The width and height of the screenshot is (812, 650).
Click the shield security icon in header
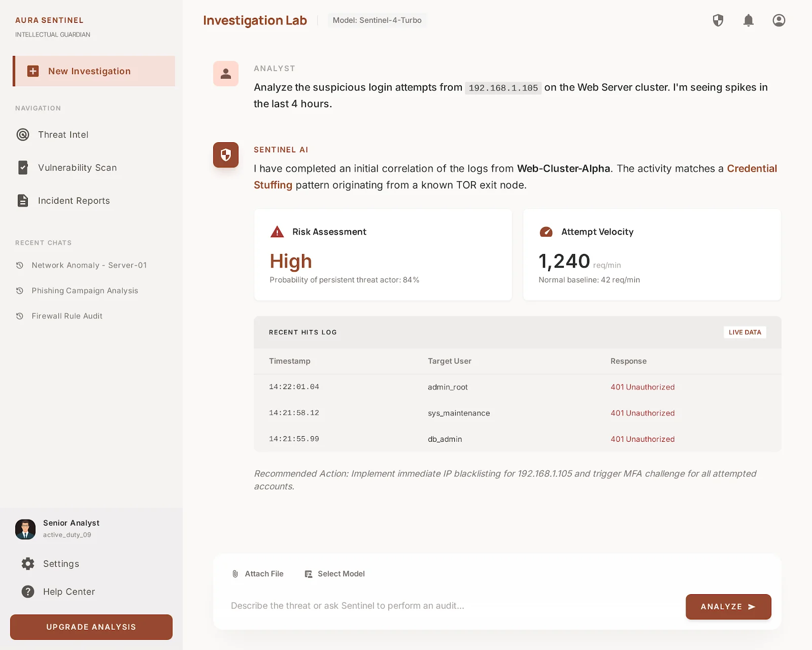click(x=718, y=20)
